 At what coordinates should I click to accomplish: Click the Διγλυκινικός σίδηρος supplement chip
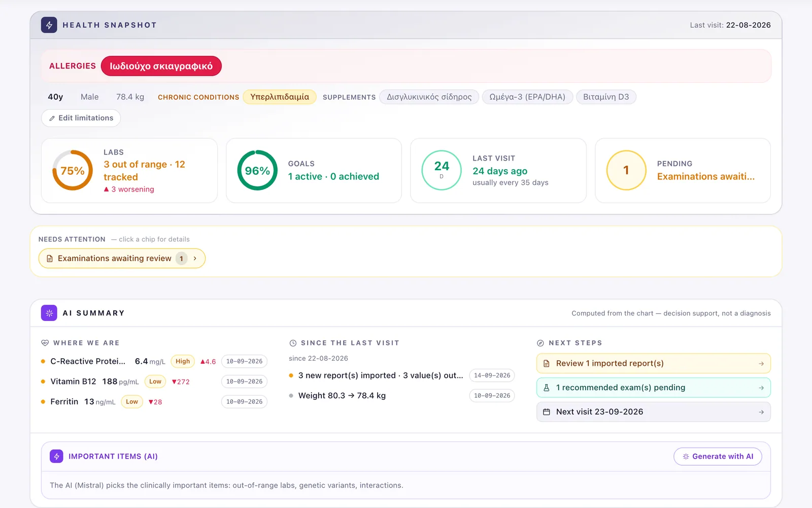coord(429,97)
